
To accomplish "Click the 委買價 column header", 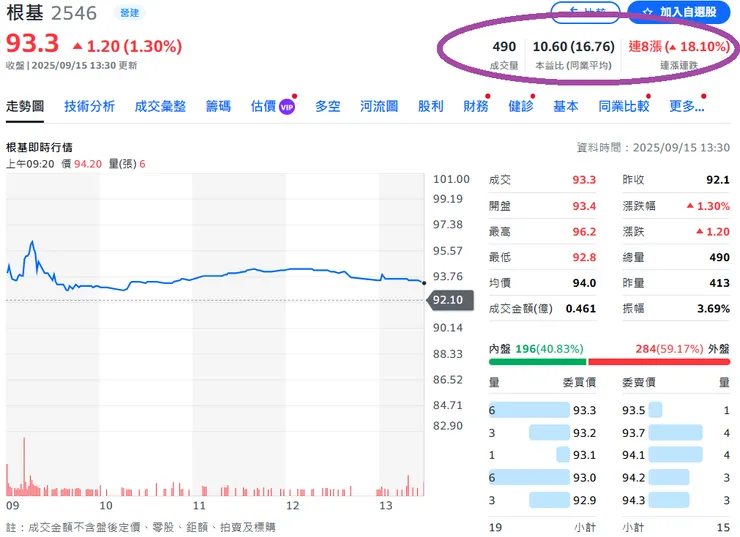I will 579,382.
